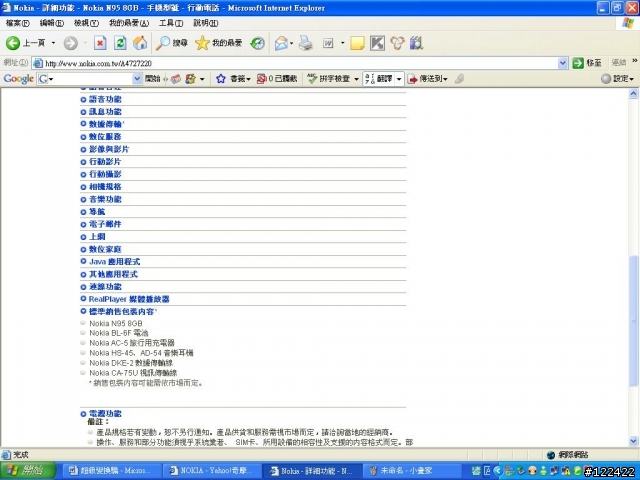
Task: Click the 'Nokia DKE-2 數據傳輸線' text
Action: [131, 363]
